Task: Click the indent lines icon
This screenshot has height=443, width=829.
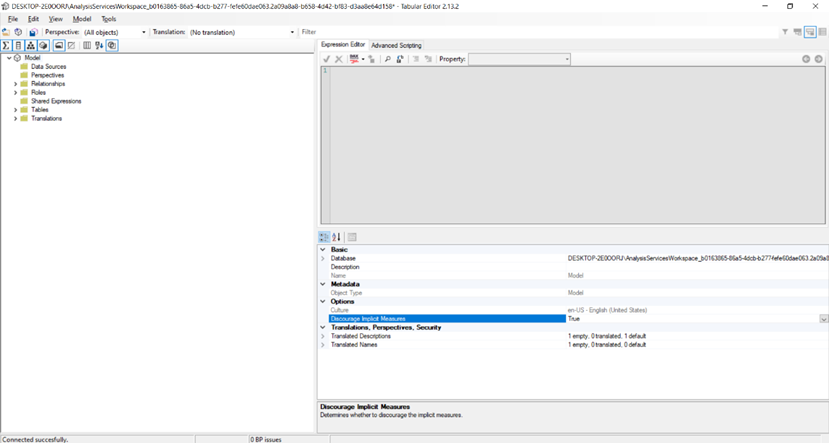Action: tap(428, 59)
